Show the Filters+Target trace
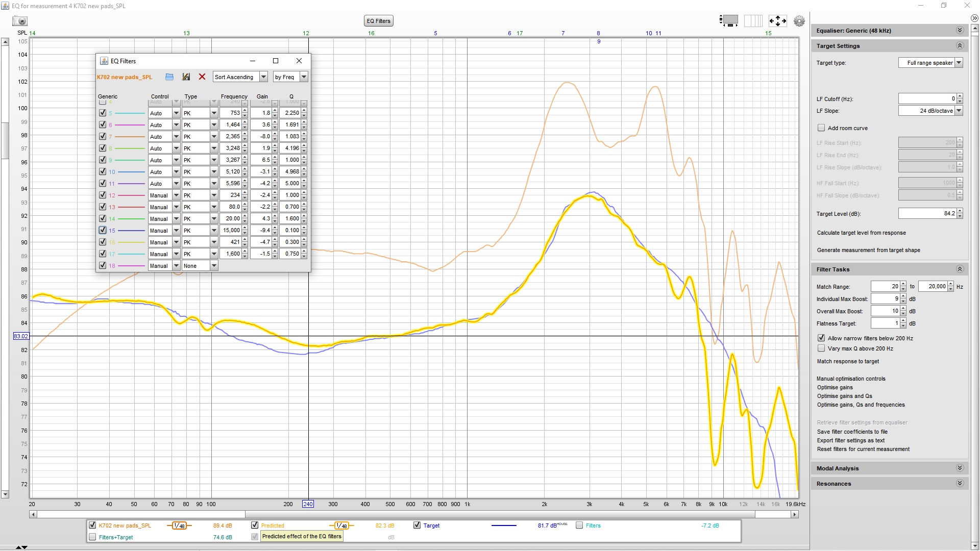 click(92, 537)
